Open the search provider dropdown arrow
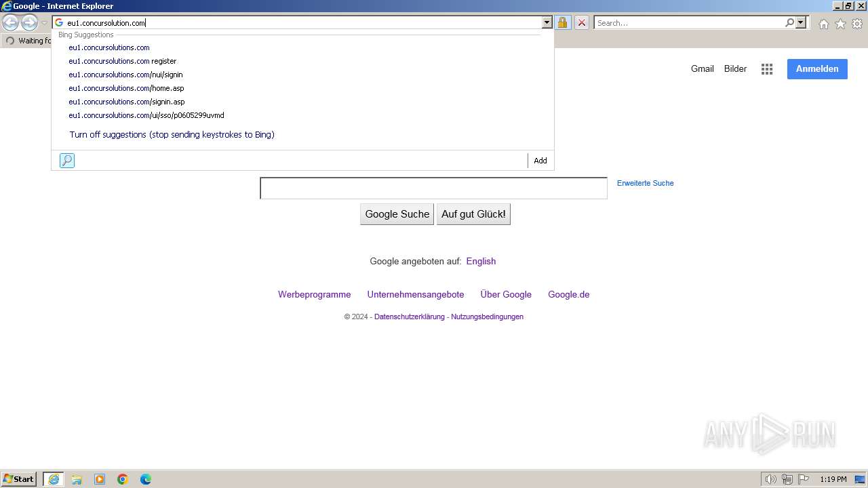The width and height of the screenshot is (868, 488). [801, 23]
